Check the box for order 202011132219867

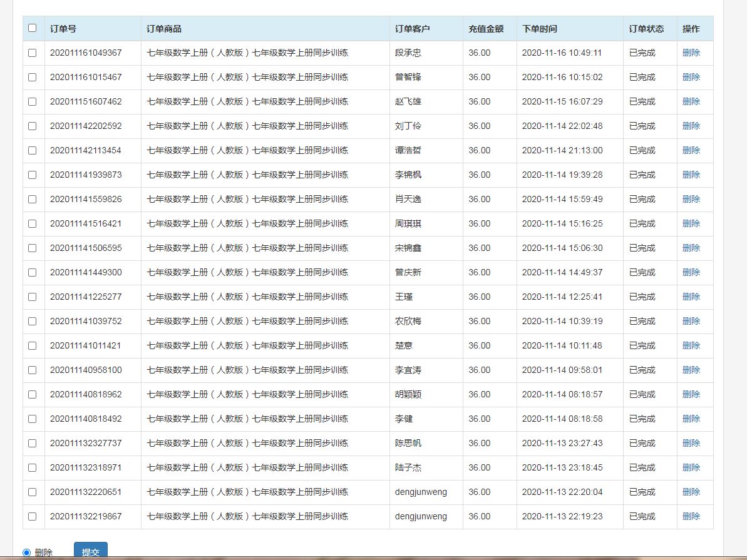[33, 517]
